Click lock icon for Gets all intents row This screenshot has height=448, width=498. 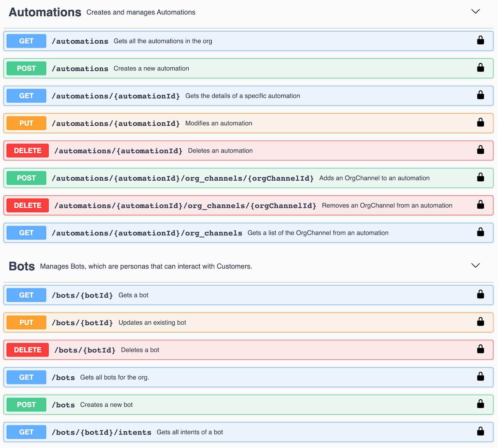[x=480, y=431]
